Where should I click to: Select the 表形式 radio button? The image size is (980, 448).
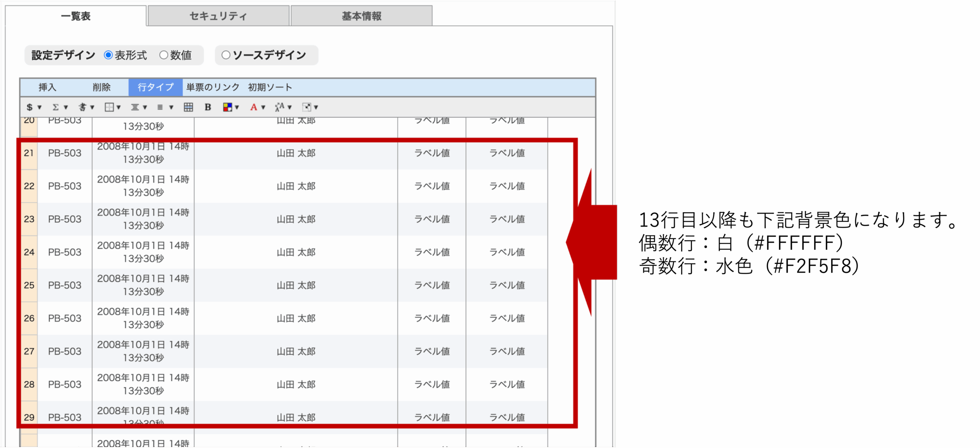click(x=108, y=55)
